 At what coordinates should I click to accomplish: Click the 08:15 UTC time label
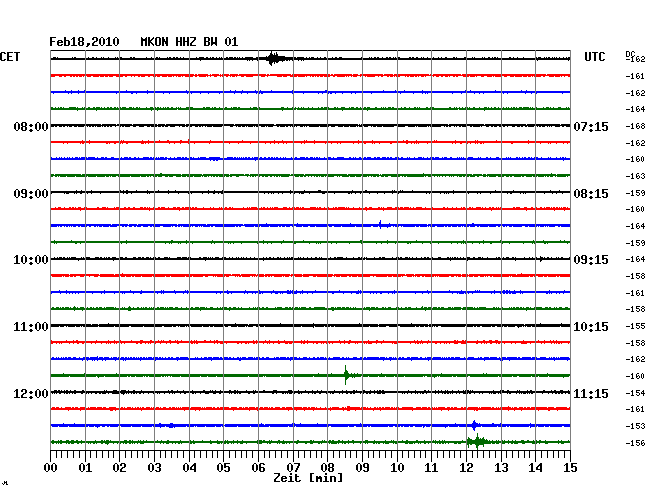[591, 194]
